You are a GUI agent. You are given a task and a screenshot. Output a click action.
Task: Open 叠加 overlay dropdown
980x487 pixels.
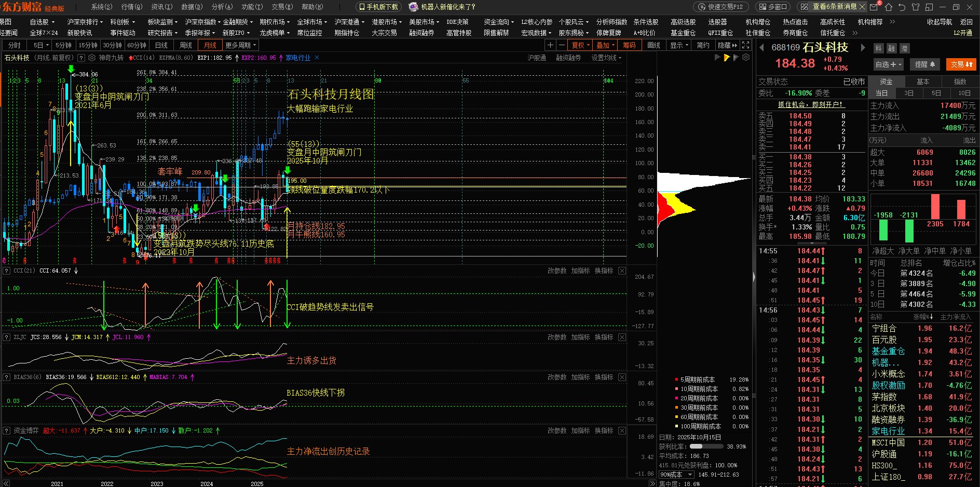tap(605, 45)
